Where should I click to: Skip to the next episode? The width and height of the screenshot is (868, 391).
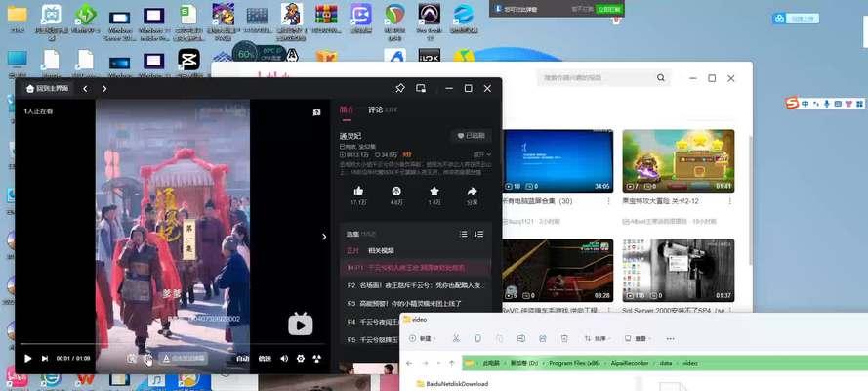click(x=45, y=359)
